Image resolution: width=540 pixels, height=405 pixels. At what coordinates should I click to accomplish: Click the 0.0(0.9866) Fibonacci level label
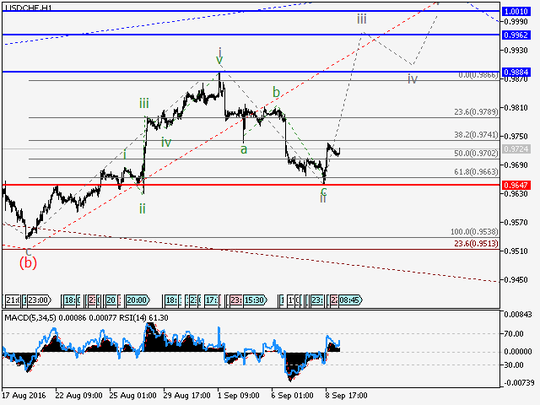coord(478,75)
